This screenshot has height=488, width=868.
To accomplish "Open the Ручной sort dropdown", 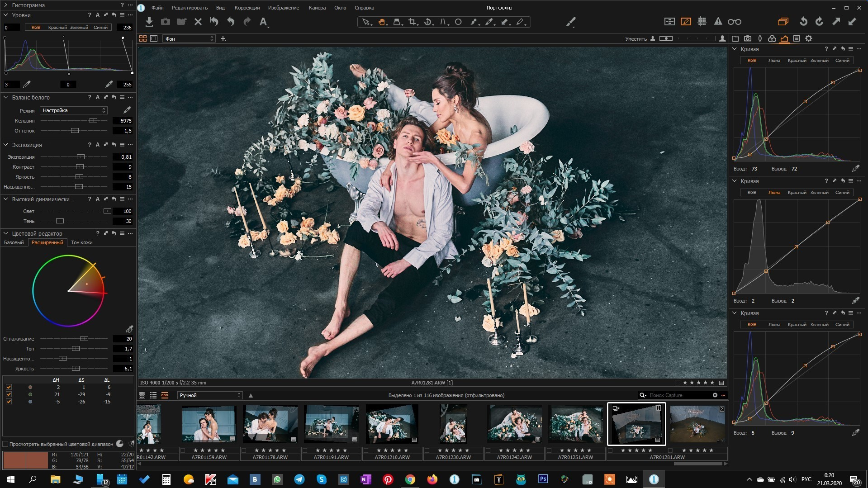I will click(x=209, y=395).
